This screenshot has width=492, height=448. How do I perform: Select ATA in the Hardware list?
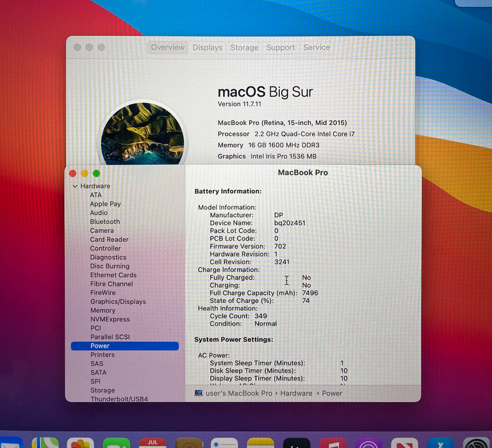coord(95,195)
